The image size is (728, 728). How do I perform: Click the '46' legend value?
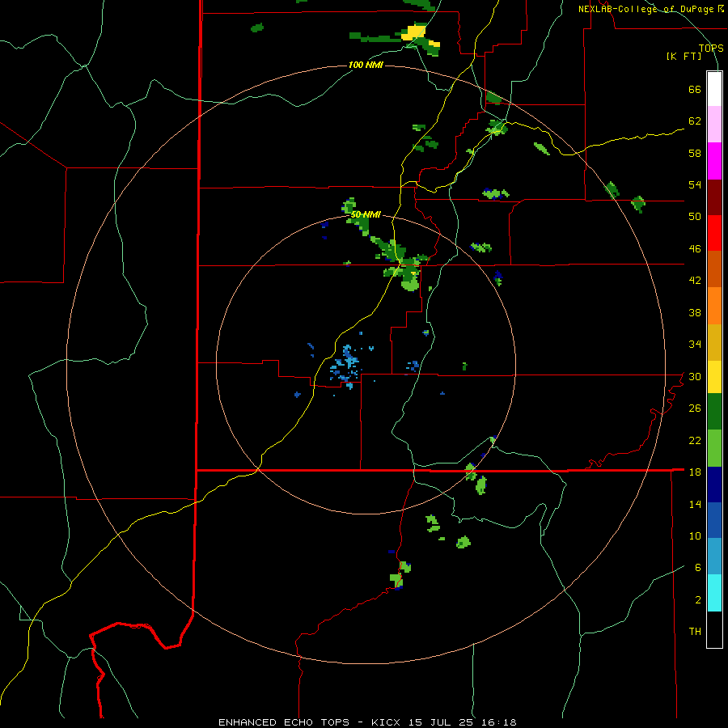[695, 248]
